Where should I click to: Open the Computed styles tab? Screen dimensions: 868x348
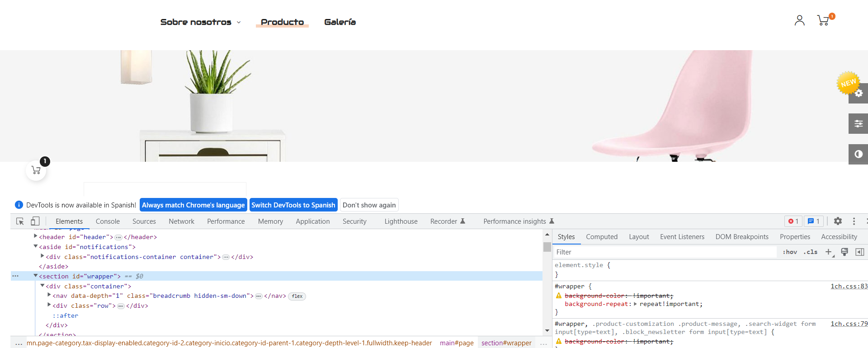[x=601, y=237]
